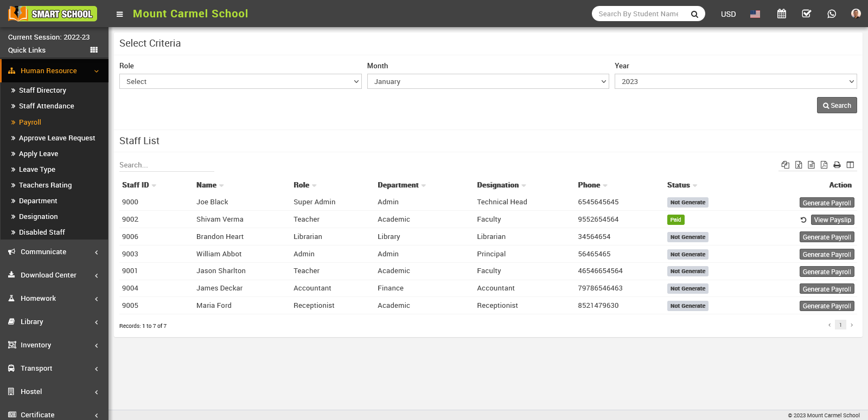This screenshot has height=420, width=868.
Task: Open the Year dropdown showing 2023
Action: (735, 81)
